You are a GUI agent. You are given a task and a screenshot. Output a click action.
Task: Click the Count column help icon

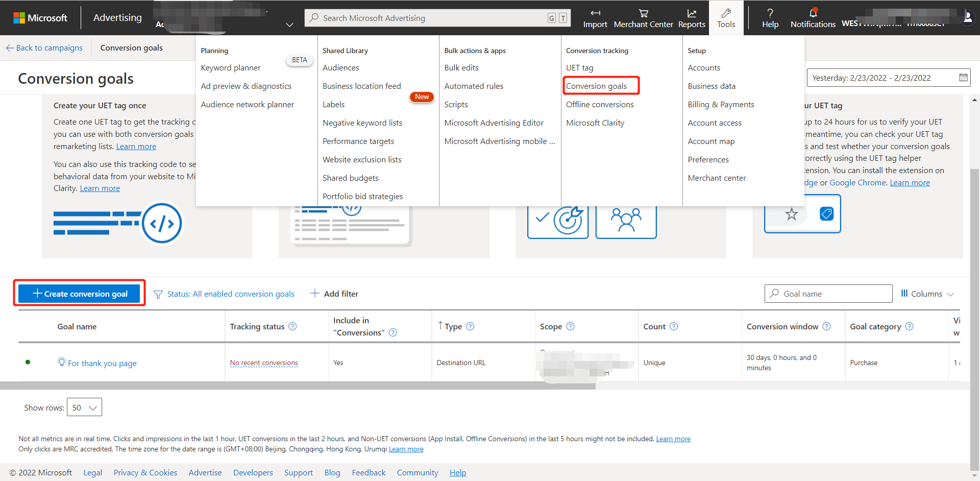pos(674,326)
